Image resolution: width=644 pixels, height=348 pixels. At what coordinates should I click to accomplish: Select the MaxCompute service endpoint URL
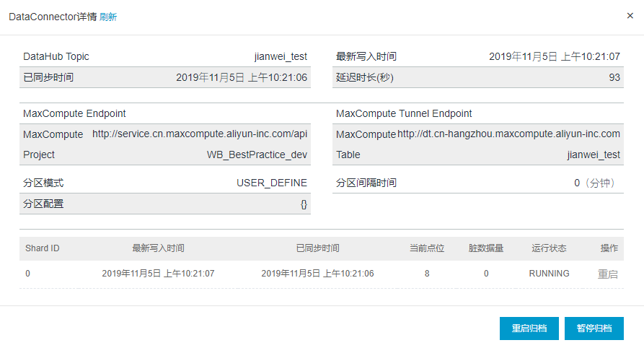click(200, 134)
